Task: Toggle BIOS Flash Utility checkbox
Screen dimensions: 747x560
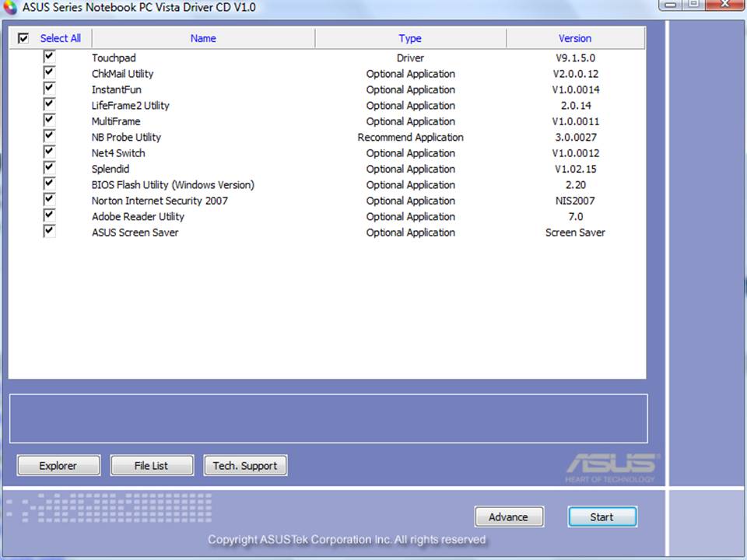Action: pyautogui.click(x=49, y=184)
